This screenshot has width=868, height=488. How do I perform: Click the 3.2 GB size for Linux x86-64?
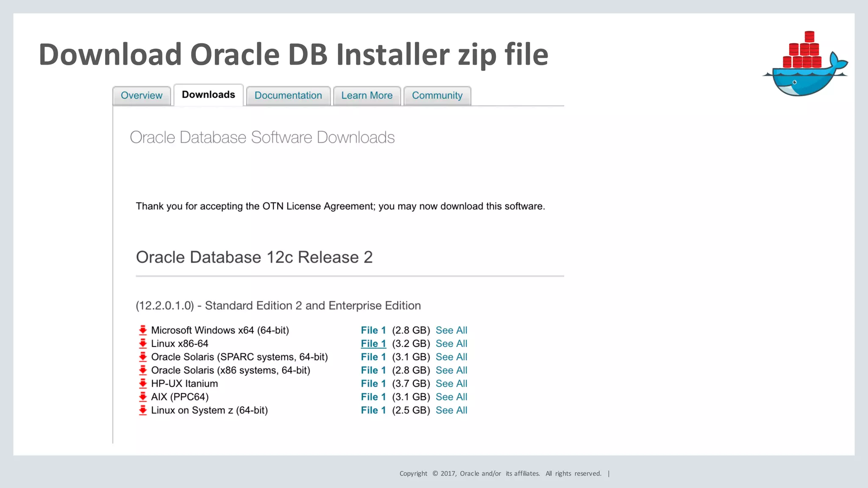pyautogui.click(x=411, y=344)
